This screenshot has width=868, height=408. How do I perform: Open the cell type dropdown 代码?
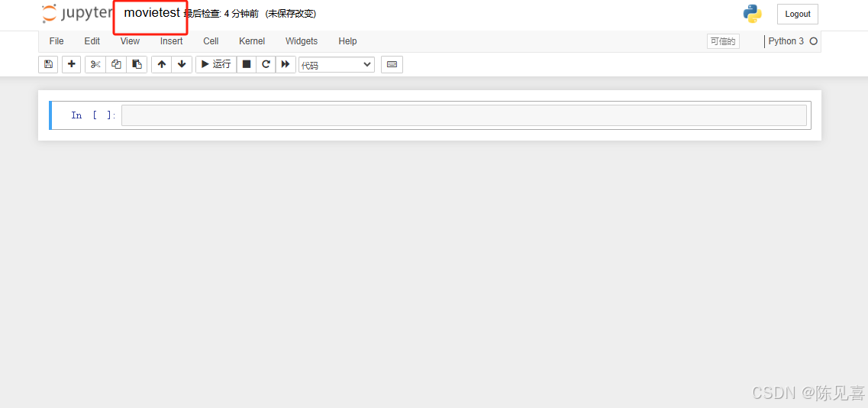pyautogui.click(x=337, y=65)
